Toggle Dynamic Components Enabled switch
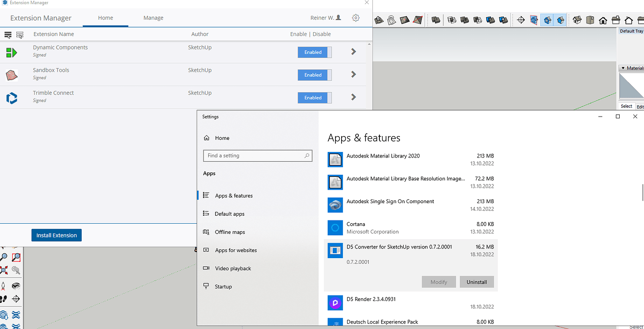The image size is (644, 329). click(315, 52)
